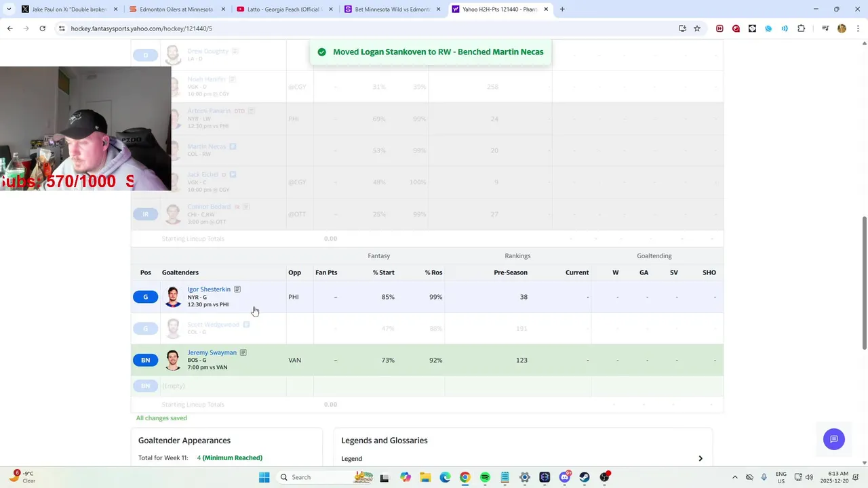Open the media control playlist icon
The height and width of the screenshot is (488, 868).
[825, 28]
